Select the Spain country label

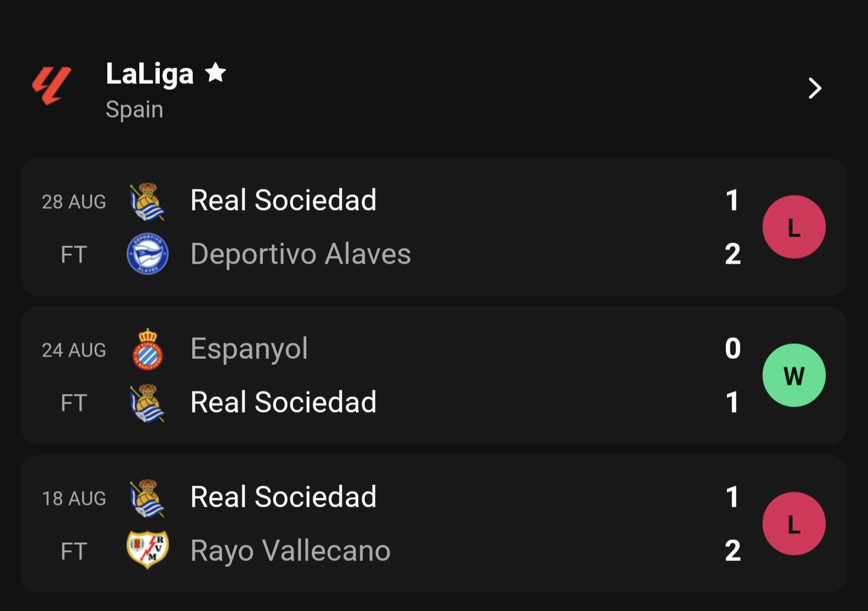(x=134, y=110)
